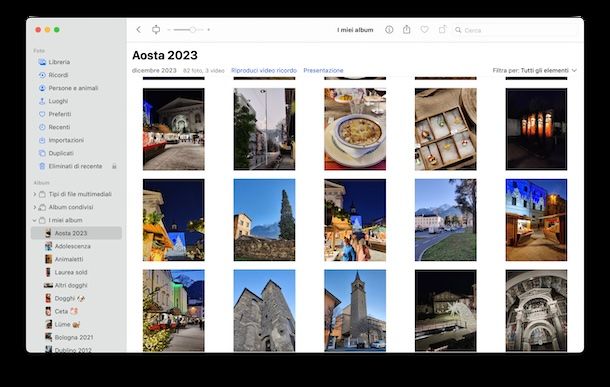
Task: Select the Aosta 2023 album
Action: click(x=76, y=233)
